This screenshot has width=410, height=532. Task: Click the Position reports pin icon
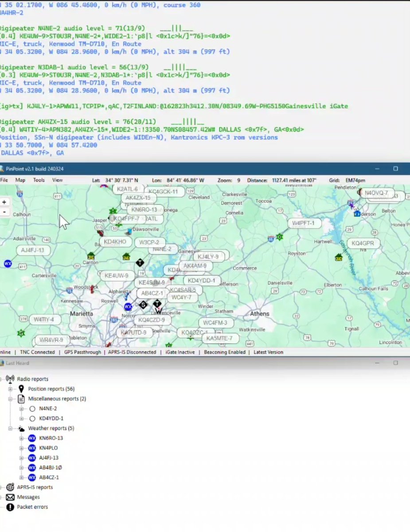(21, 389)
